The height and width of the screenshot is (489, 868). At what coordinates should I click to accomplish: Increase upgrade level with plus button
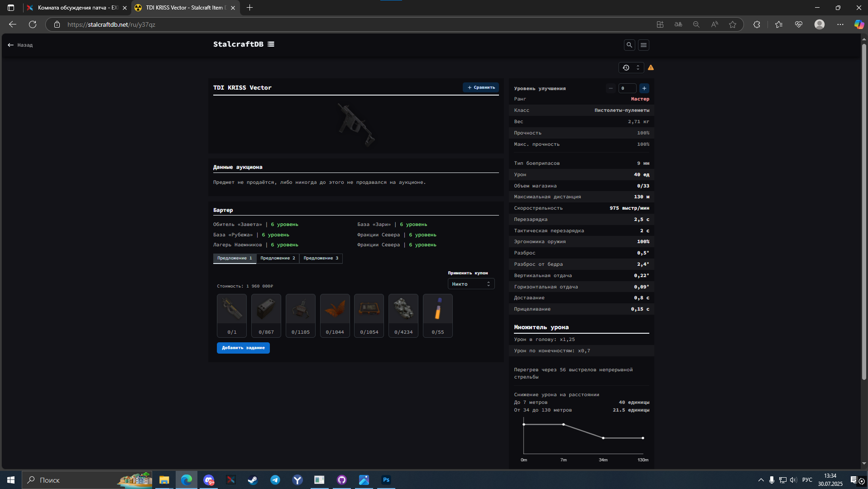point(644,88)
